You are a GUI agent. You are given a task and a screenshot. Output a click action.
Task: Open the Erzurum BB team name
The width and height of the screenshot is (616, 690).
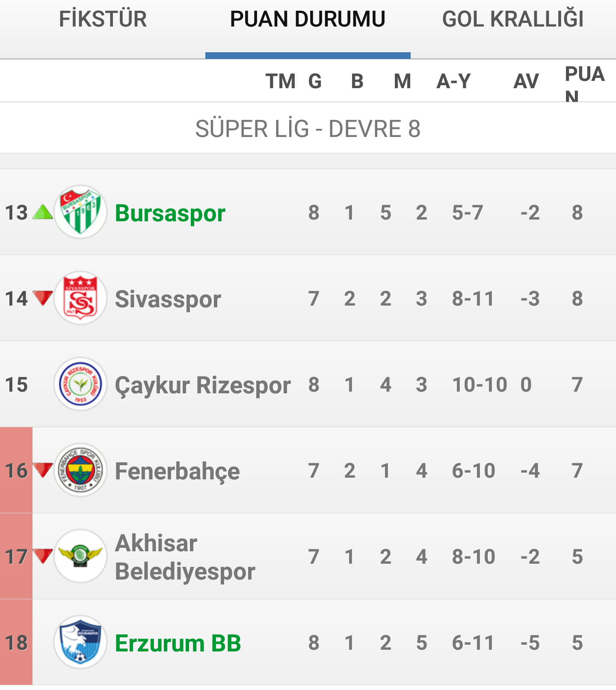point(178,643)
